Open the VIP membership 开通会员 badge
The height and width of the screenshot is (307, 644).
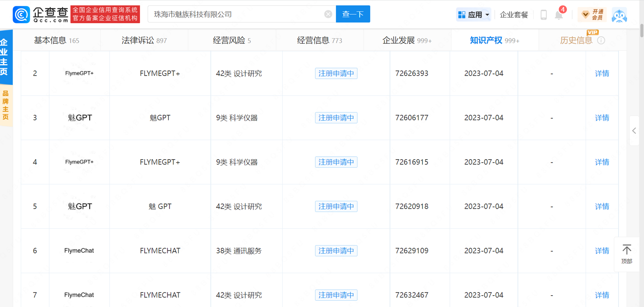click(x=592, y=15)
